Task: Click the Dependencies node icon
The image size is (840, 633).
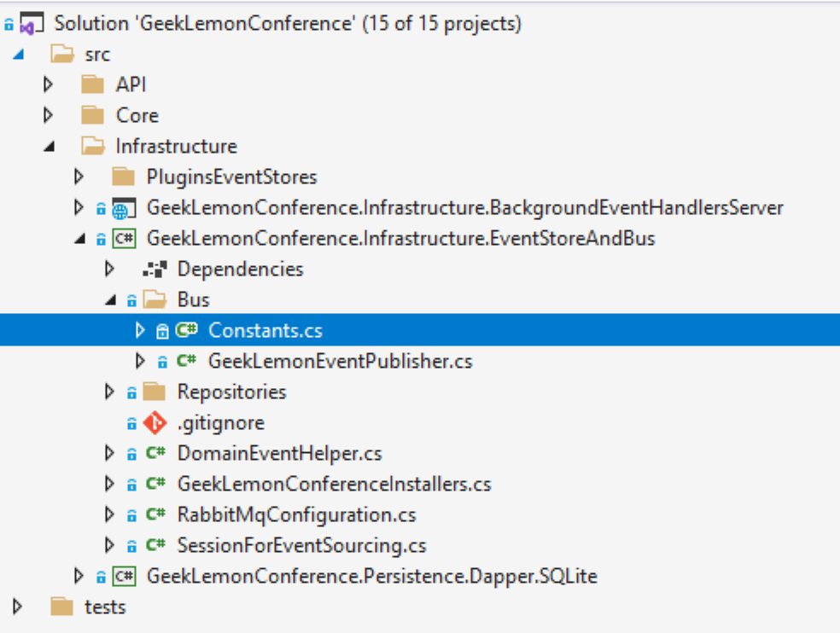Action: click(x=155, y=269)
